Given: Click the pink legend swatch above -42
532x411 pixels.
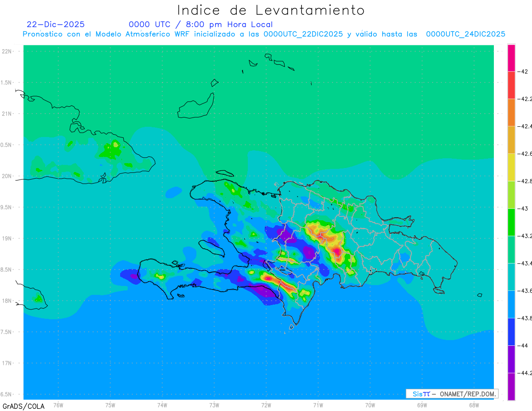Looking at the screenshot, I should [x=511, y=58].
